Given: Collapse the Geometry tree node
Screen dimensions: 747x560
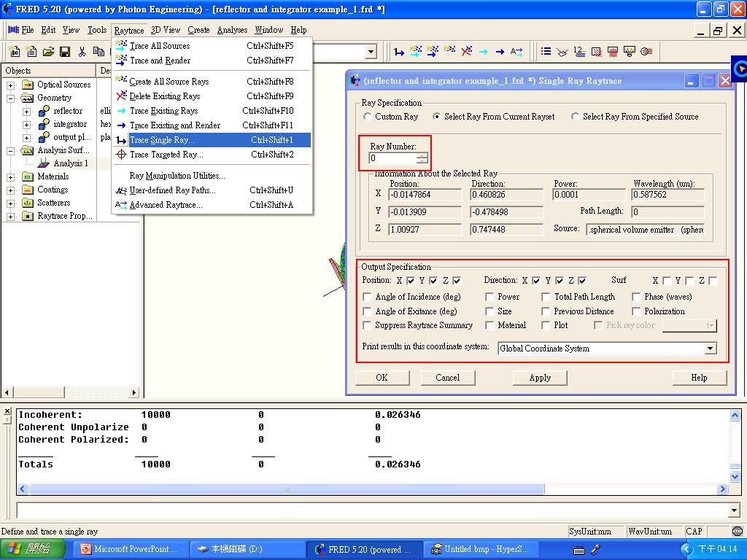Looking at the screenshot, I should pos(10,98).
